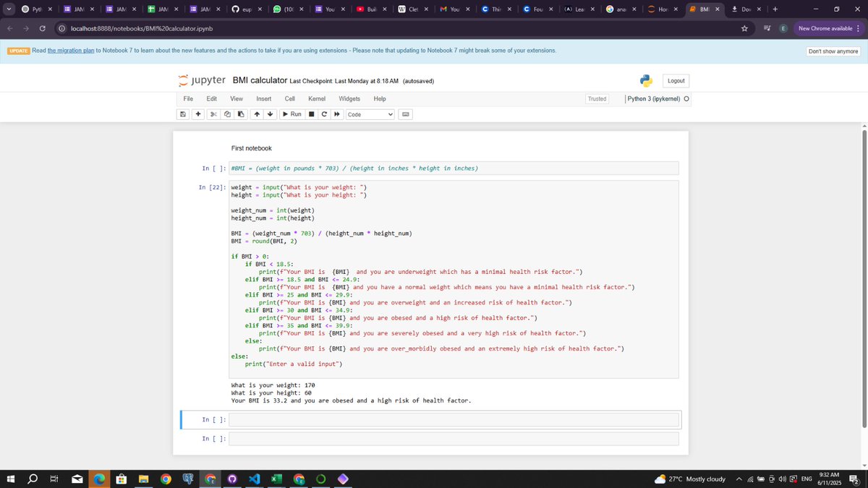Image resolution: width=868 pixels, height=488 pixels.
Task: Click the Trusted notebook indicator
Action: [x=597, y=99]
